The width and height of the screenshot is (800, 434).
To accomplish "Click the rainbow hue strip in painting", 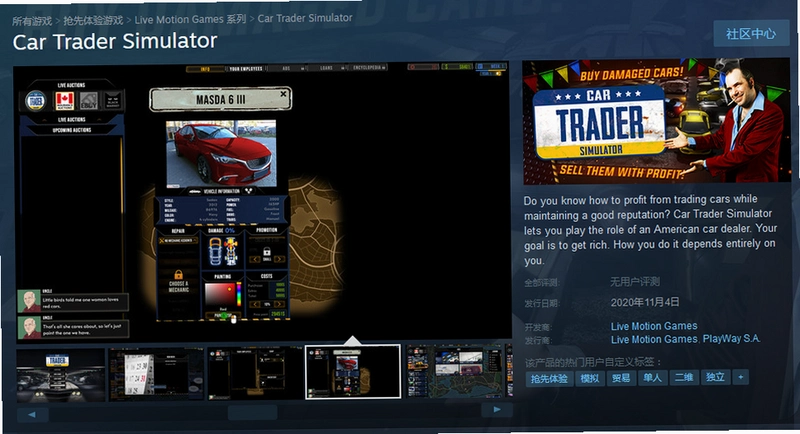I will (238, 294).
